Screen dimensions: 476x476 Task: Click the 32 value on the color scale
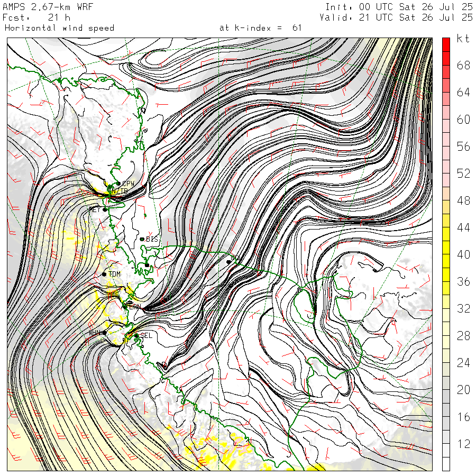tap(463, 309)
